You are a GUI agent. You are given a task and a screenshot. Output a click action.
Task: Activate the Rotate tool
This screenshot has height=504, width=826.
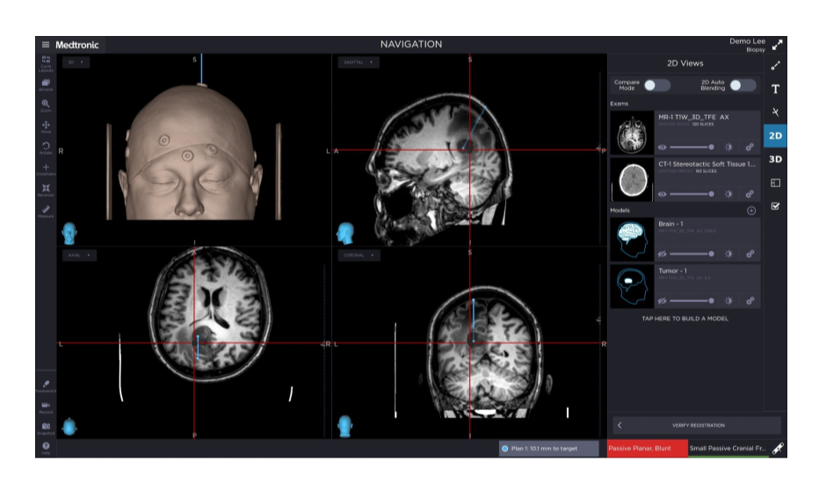pyautogui.click(x=46, y=148)
